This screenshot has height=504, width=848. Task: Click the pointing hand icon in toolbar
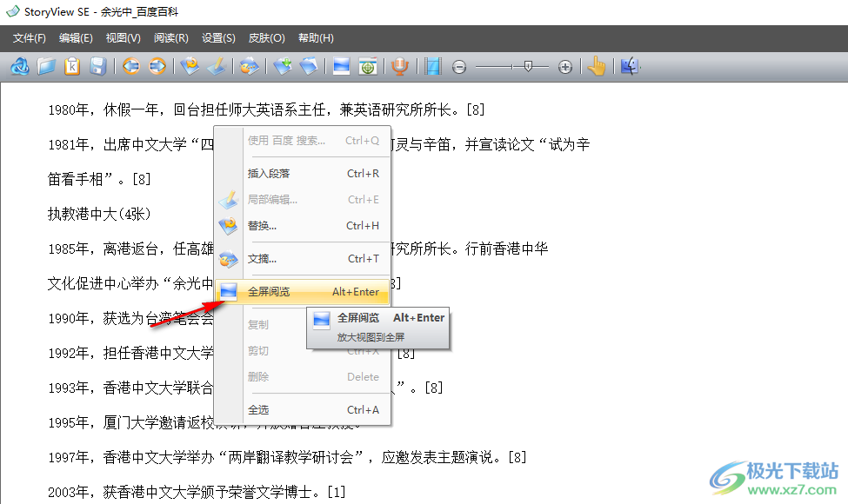(597, 66)
